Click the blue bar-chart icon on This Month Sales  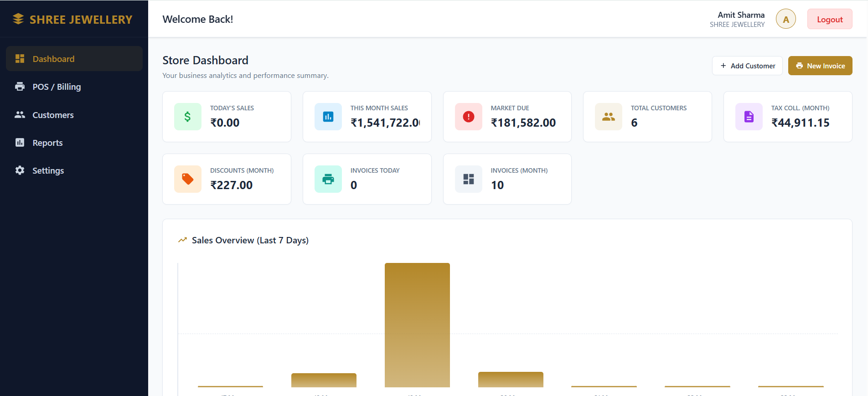pos(328,117)
